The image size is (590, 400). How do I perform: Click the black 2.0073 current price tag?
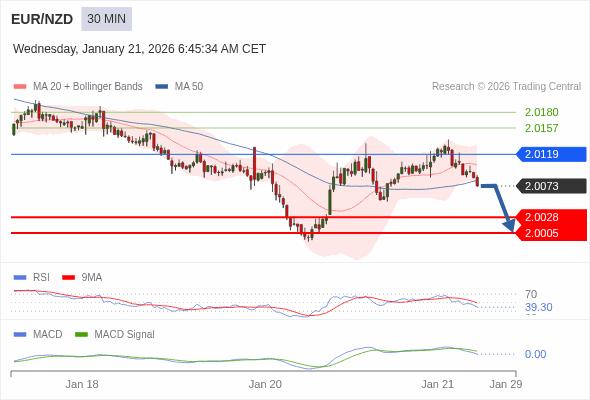[x=551, y=186]
